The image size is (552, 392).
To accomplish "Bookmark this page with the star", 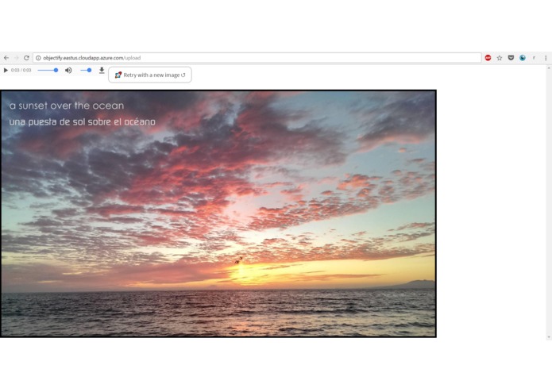I will point(500,58).
